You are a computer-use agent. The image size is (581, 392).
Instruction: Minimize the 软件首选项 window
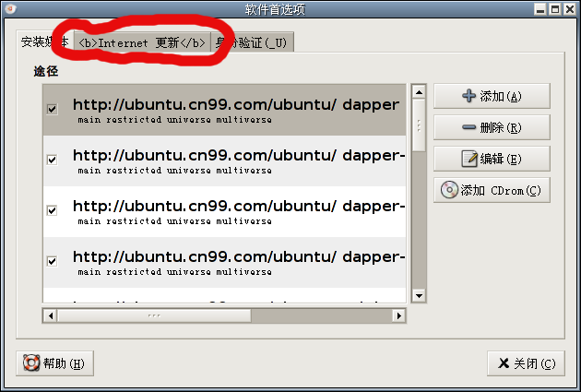pos(540,9)
